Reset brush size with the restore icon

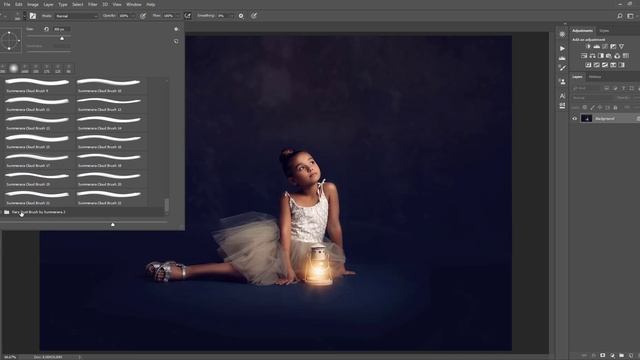[x=46, y=29]
